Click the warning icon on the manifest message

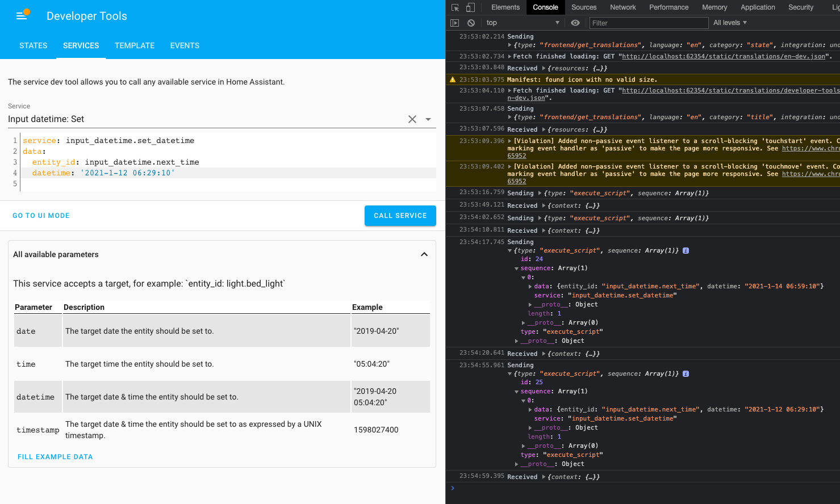(x=453, y=79)
